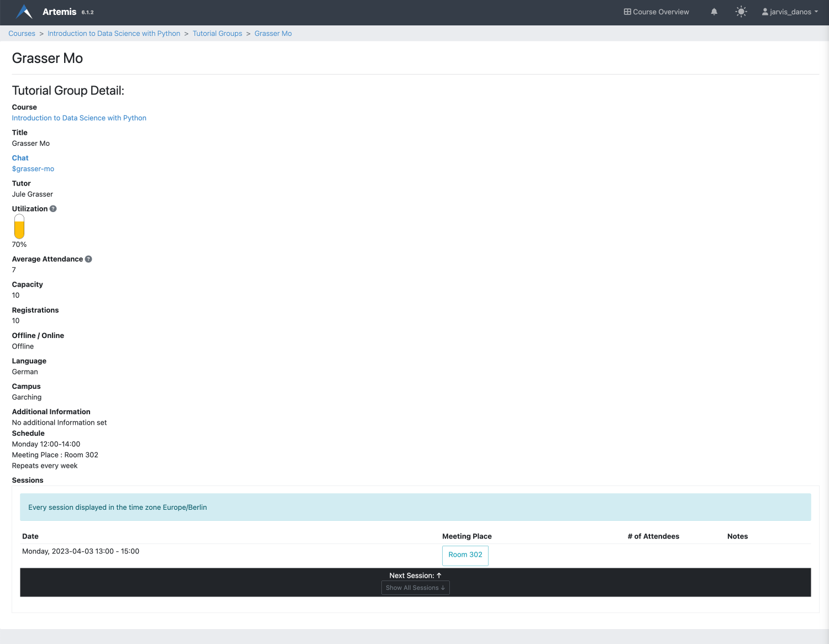Image resolution: width=829 pixels, height=644 pixels.
Task: Click the Next Session row
Action: click(415, 576)
